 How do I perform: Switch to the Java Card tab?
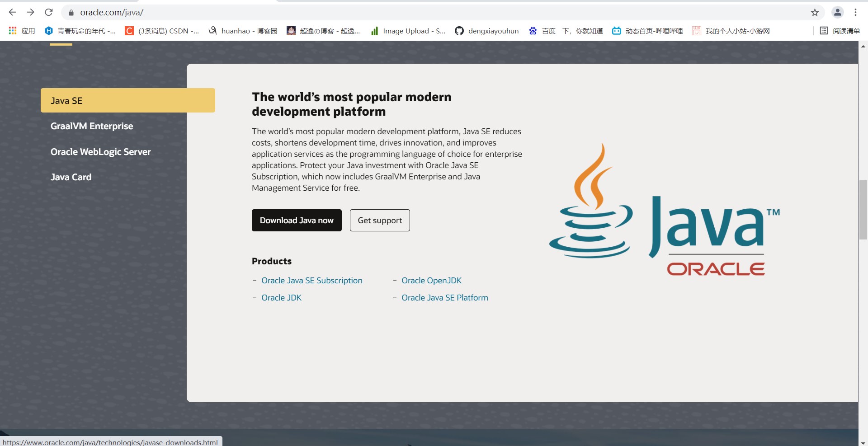coord(71,177)
